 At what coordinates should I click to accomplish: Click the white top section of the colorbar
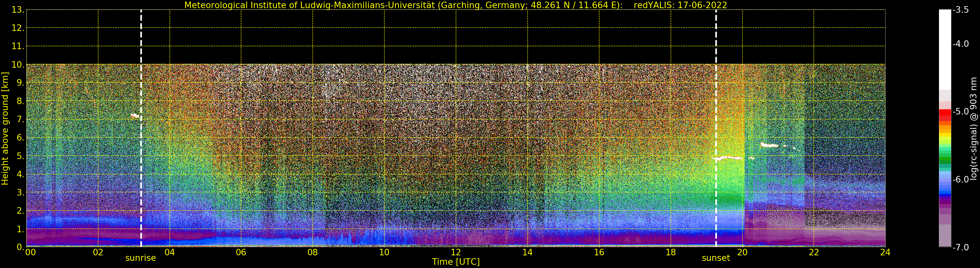pos(945,49)
